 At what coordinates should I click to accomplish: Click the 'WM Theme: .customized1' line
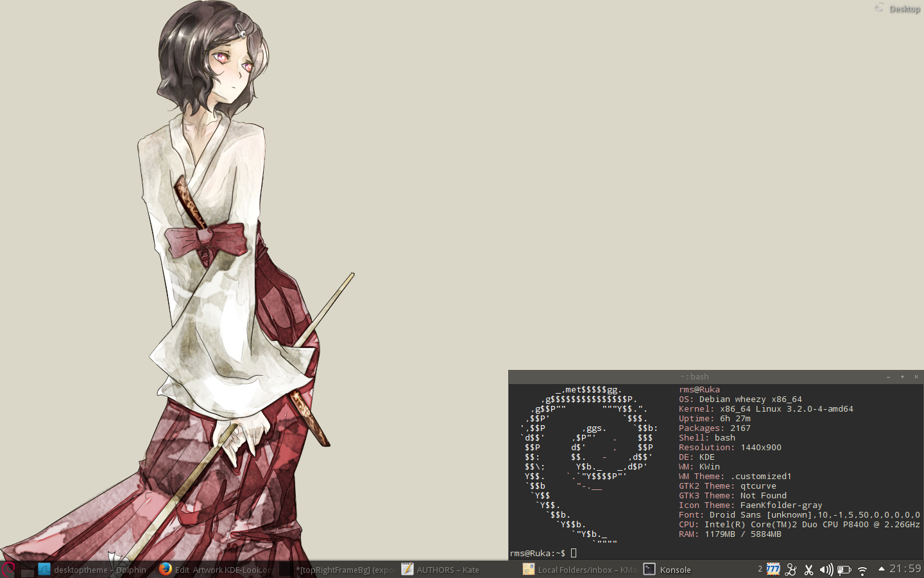(x=735, y=477)
